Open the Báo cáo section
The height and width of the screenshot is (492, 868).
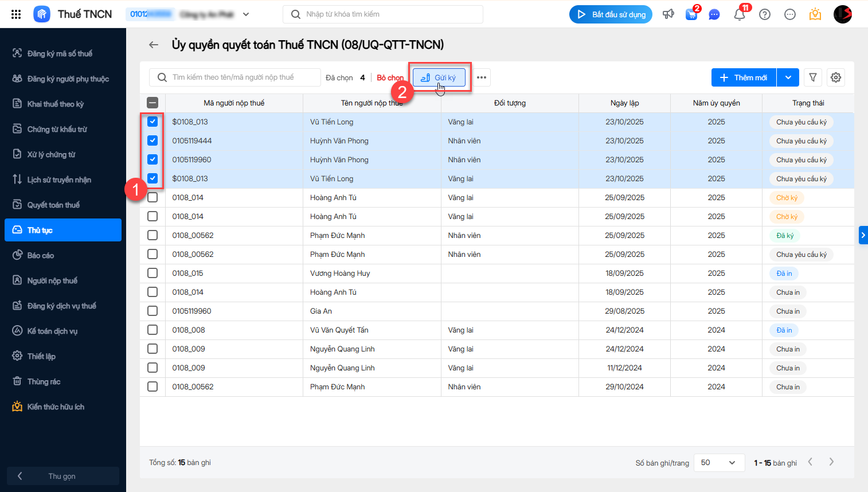(x=63, y=255)
